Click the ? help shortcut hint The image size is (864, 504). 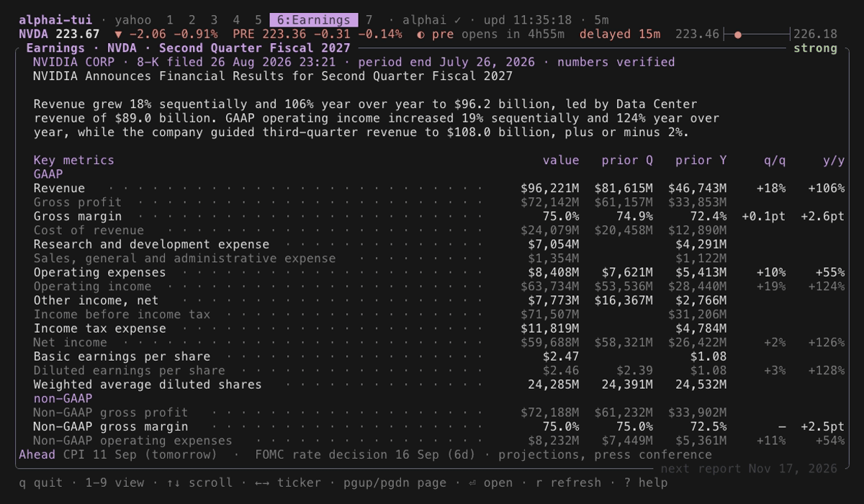(646, 482)
